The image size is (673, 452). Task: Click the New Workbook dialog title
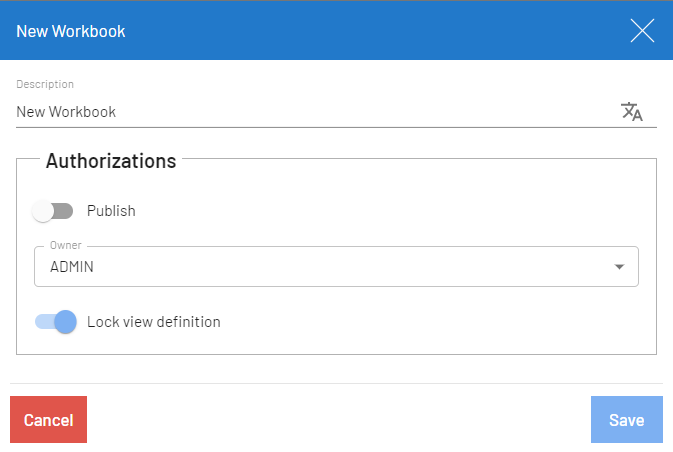click(x=70, y=31)
